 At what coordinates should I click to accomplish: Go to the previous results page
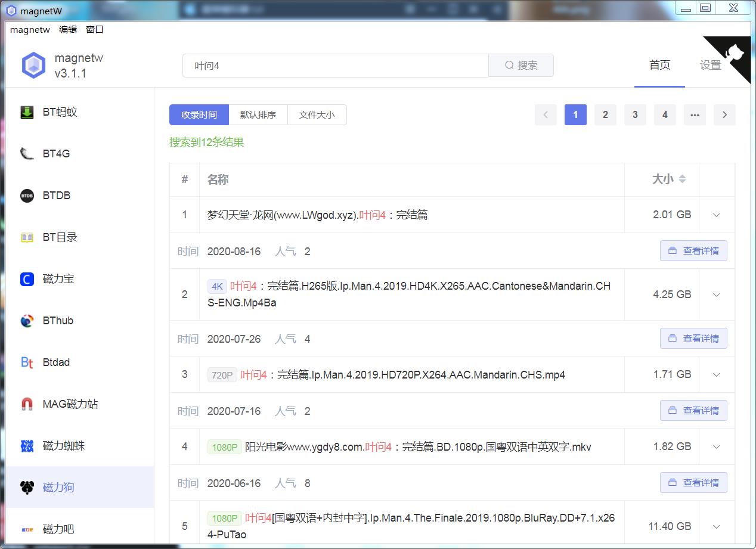(x=546, y=115)
